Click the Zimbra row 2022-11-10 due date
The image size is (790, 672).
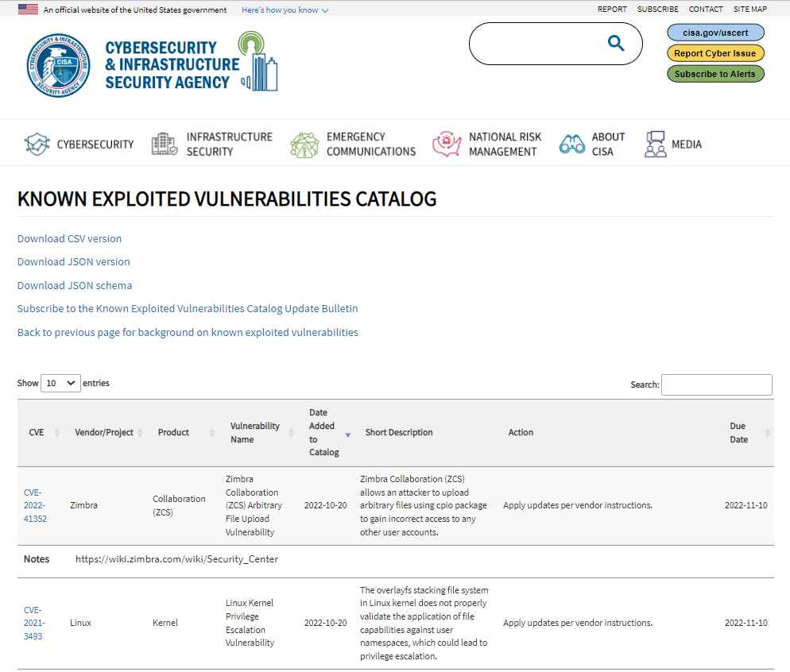point(745,505)
